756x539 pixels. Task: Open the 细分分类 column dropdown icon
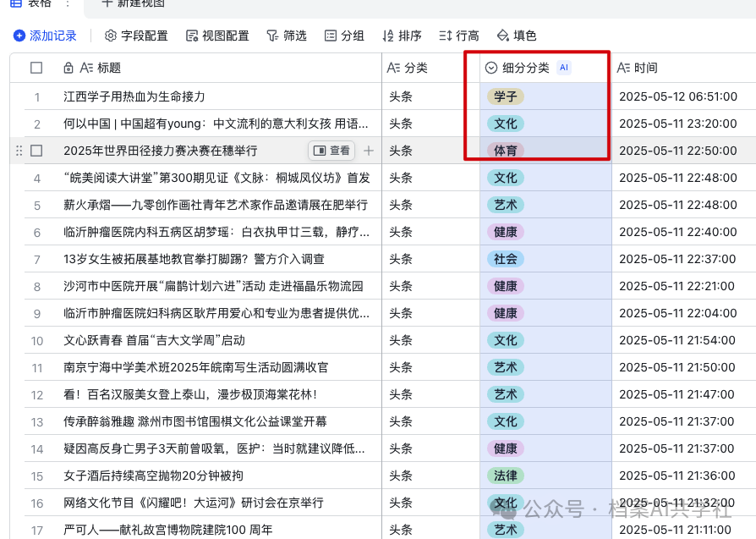490,68
